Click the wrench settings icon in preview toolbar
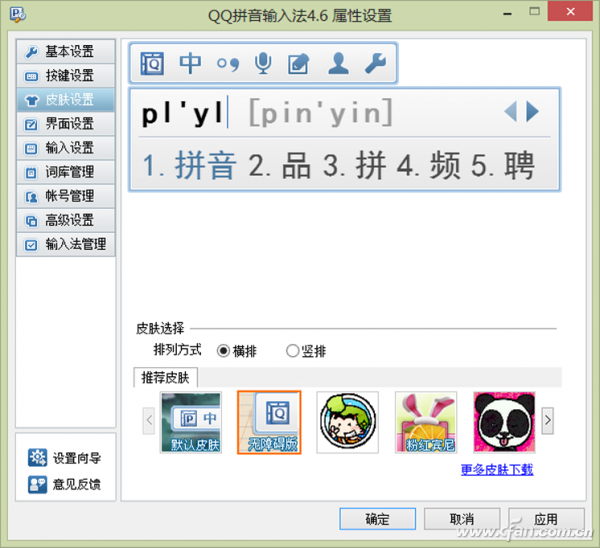Screen dimensions: 600x548 click(x=375, y=64)
